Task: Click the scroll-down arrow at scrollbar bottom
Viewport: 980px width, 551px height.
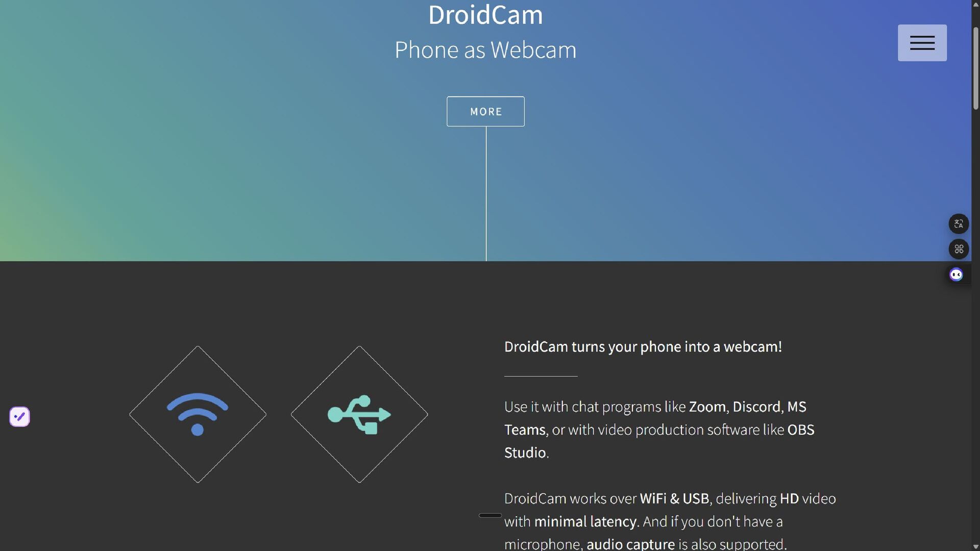Action: [975, 546]
